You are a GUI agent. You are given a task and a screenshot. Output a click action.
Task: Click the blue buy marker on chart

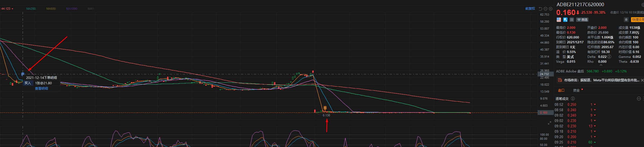pyautogui.click(x=23, y=74)
